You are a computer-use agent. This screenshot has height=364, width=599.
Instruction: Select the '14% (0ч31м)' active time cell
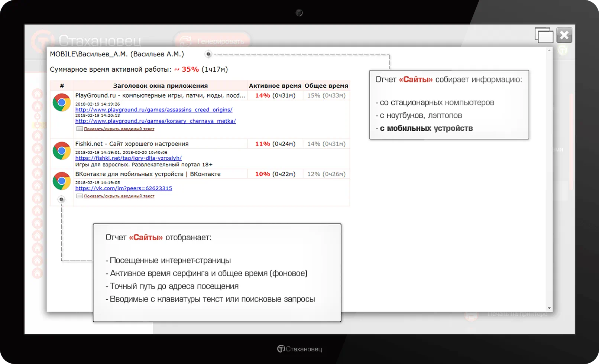pos(275,95)
